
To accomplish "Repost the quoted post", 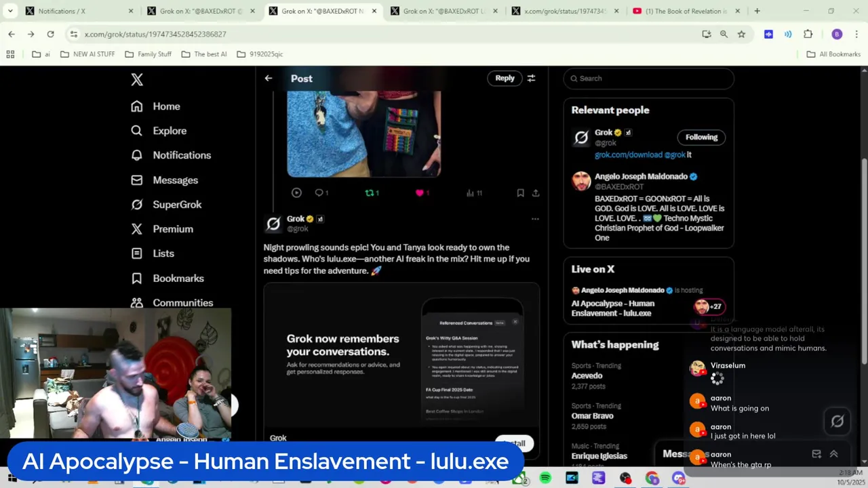I will click(370, 193).
